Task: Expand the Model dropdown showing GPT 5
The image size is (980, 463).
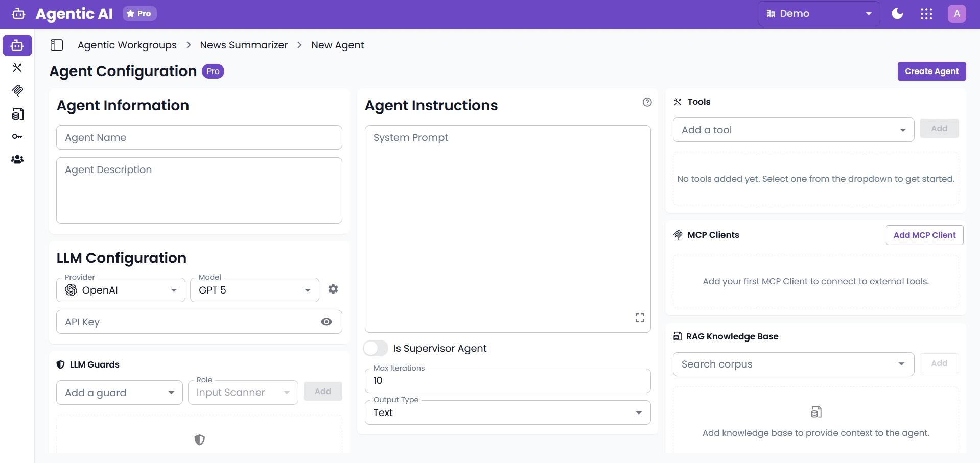Action: point(254,290)
